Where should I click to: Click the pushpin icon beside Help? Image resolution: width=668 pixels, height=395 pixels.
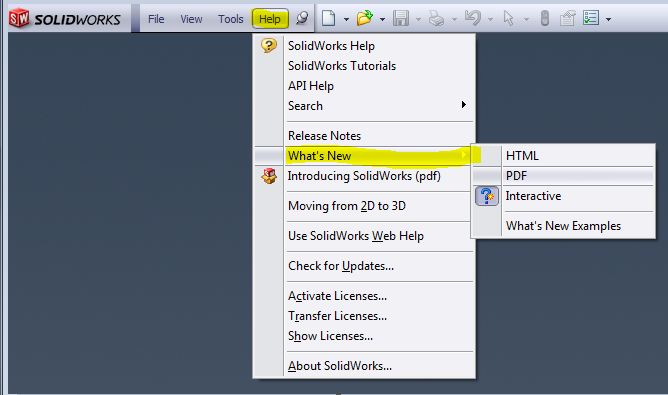302,18
